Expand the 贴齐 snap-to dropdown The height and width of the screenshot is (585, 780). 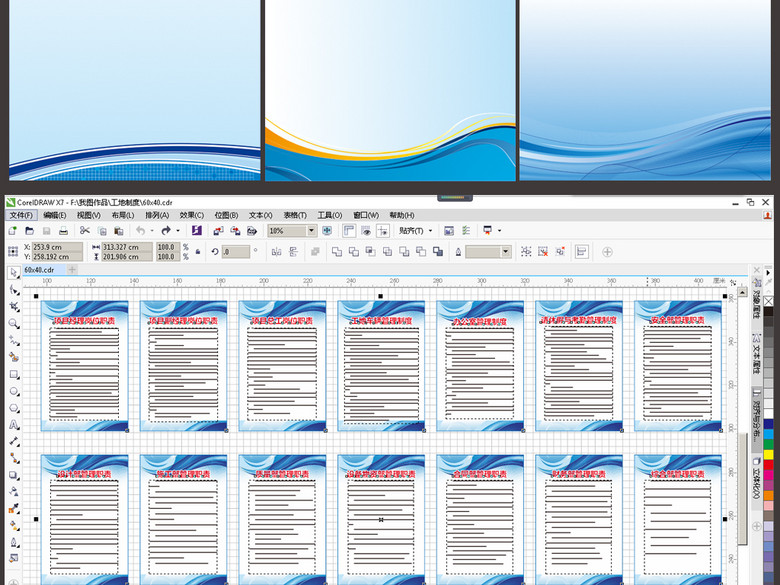[x=430, y=231]
